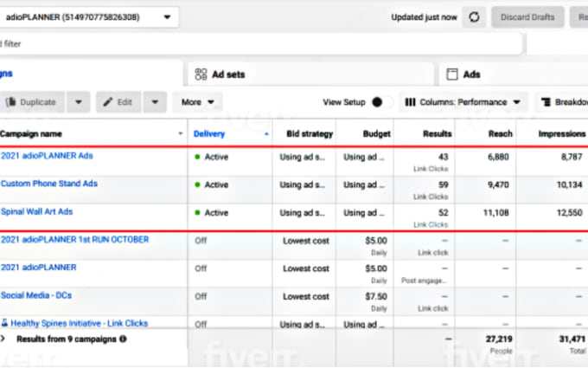This screenshot has height=368, width=588.
Task: Open the Spinal Wall Art Ads campaign
Action: [36, 211]
